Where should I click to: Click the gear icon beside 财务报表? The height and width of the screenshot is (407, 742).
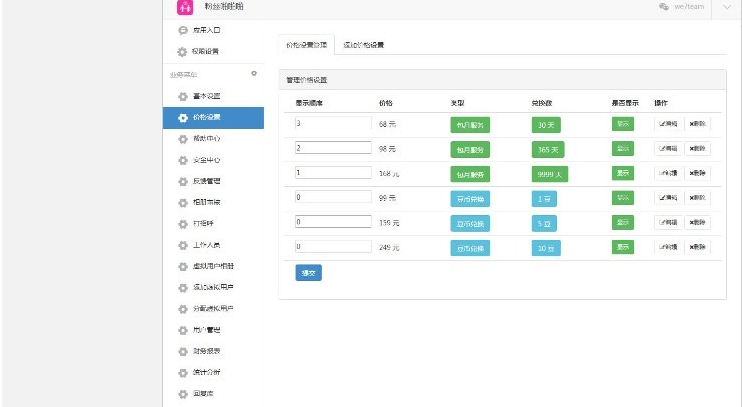click(182, 351)
